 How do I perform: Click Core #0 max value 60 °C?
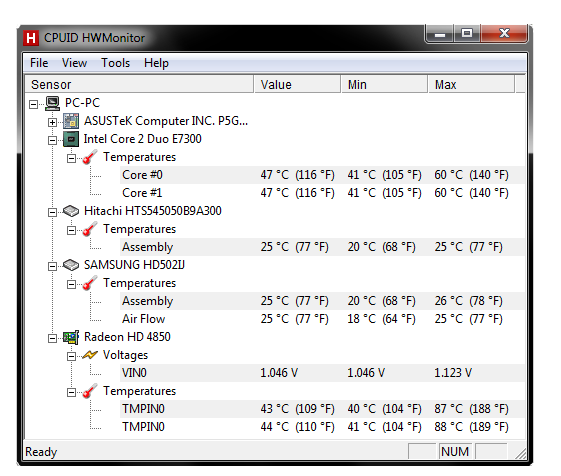pyautogui.click(x=472, y=175)
